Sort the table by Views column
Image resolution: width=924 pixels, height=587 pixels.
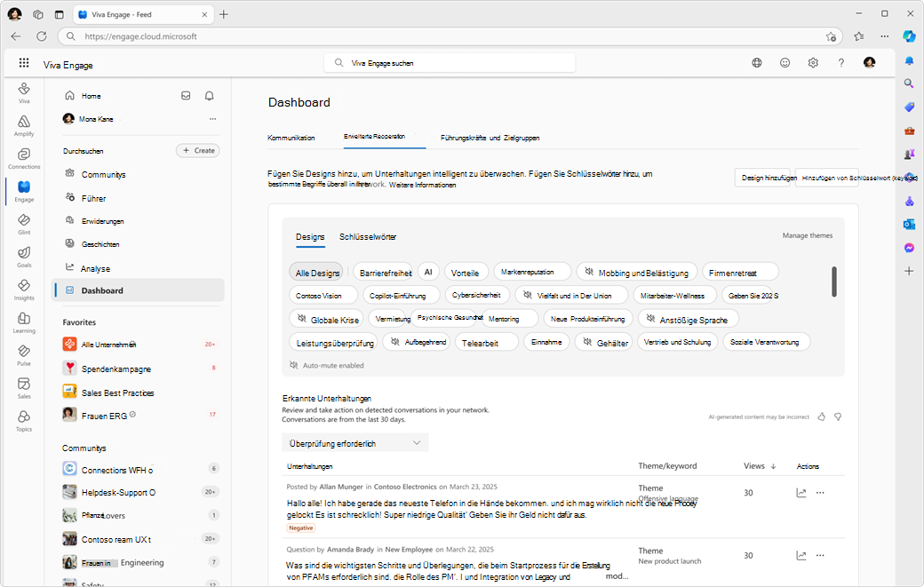[x=760, y=465]
